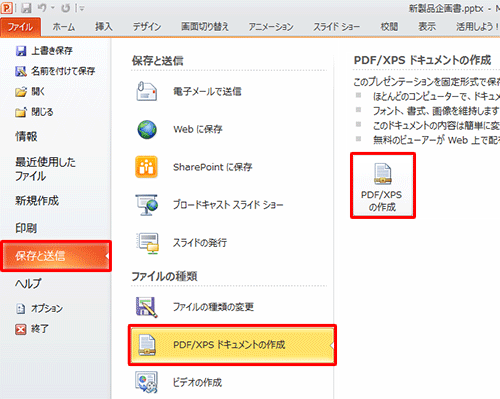Click the ファイルの種類の変更 icon
500x399 pixels.
click(147, 307)
